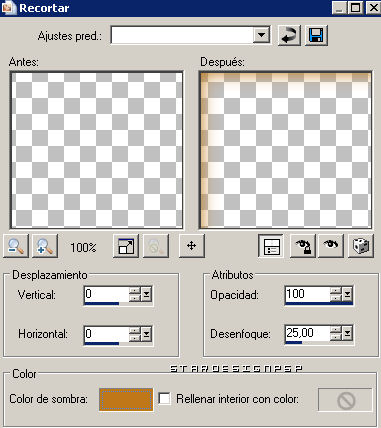The width and height of the screenshot is (381, 428).
Task: Click the disabled zoom magnifier icon
Action: pos(155,246)
